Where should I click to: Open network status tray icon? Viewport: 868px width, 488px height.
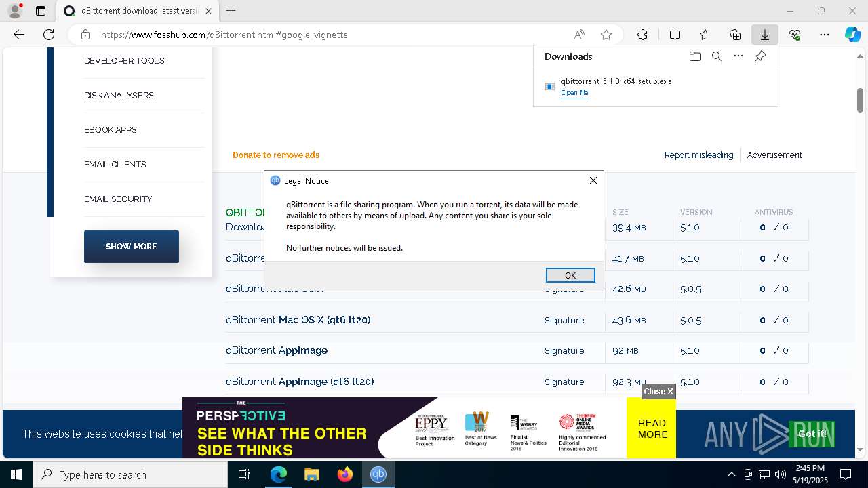764,474
